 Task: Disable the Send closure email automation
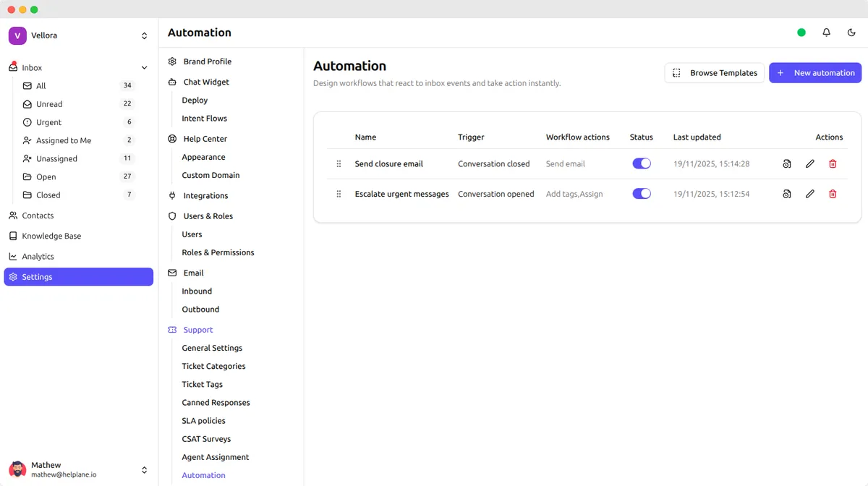click(x=642, y=163)
